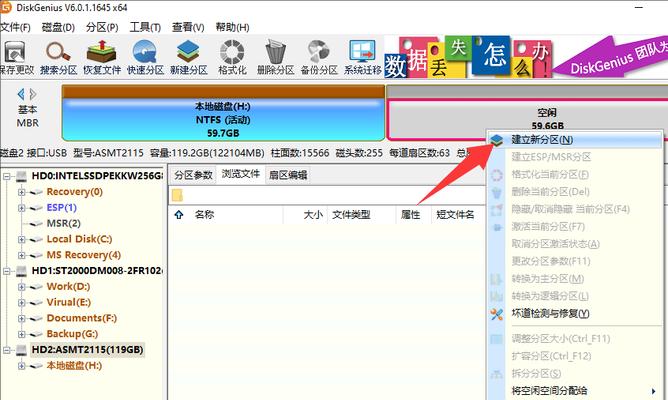Go to previous disk with left arrow

[20, 94]
